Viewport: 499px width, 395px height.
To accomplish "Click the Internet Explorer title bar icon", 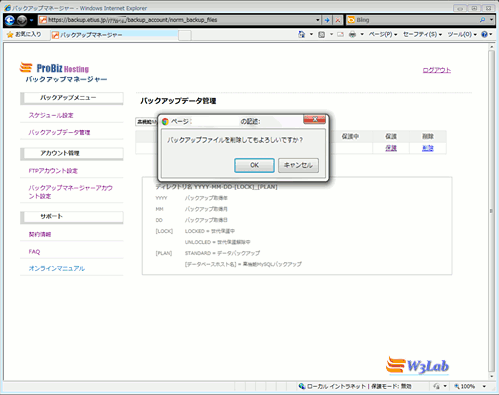I will click(x=7, y=8).
